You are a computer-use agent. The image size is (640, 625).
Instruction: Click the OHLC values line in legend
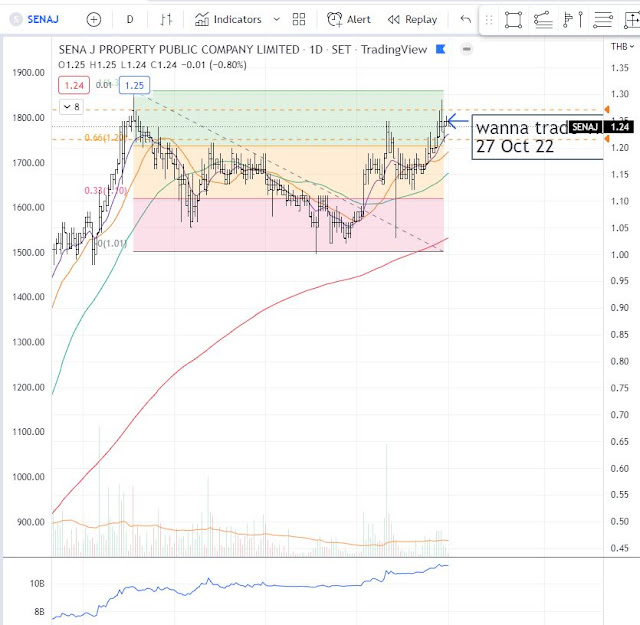pos(152,65)
